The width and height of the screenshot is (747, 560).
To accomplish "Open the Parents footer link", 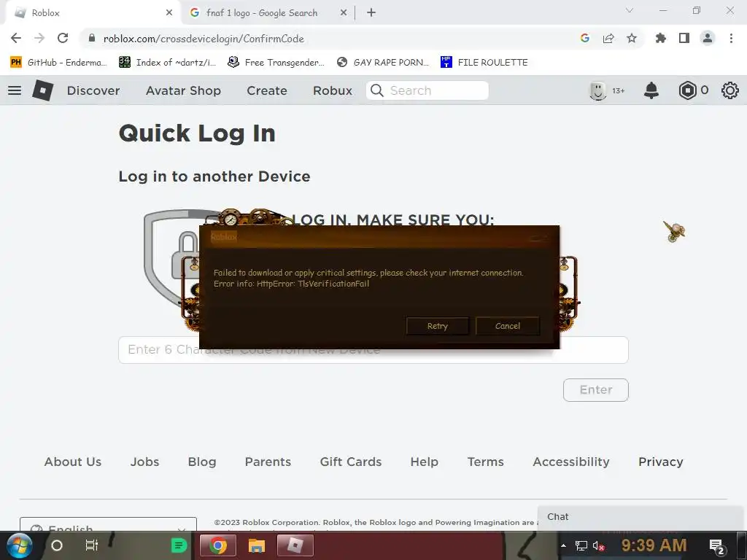I will [x=268, y=462].
